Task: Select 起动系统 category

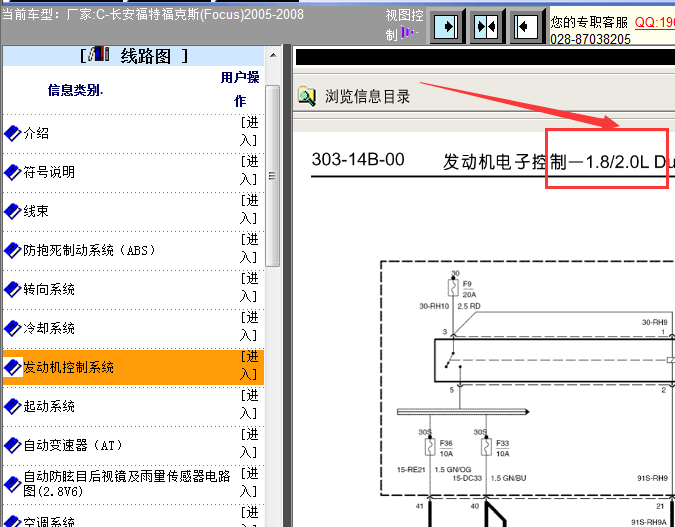Action: click(49, 406)
